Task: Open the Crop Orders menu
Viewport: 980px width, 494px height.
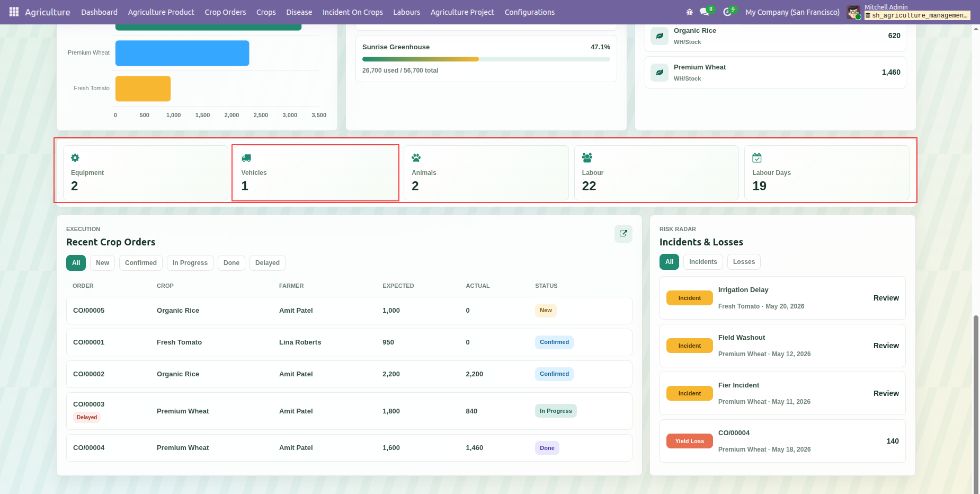Action: [x=225, y=12]
